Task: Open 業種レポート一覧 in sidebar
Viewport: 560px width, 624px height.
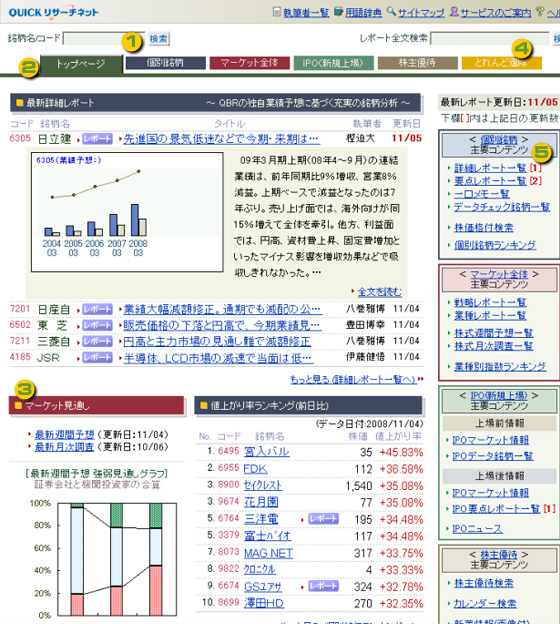Action: click(490, 316)
